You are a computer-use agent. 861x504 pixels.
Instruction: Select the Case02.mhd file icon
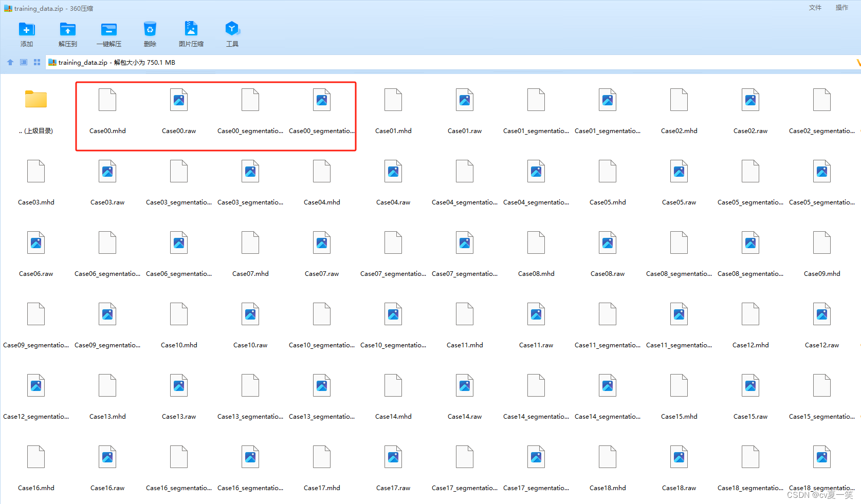click(x=679, y=100)
